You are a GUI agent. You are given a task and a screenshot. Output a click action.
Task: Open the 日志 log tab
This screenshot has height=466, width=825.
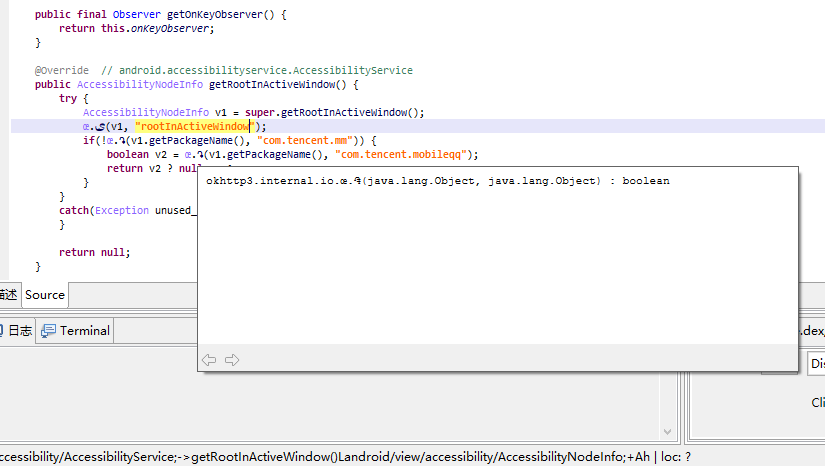coord(16,331)
